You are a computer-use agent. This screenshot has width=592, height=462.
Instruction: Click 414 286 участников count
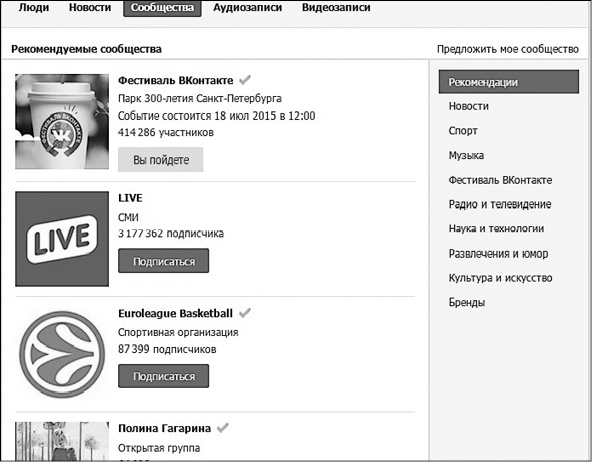[166, 132]
